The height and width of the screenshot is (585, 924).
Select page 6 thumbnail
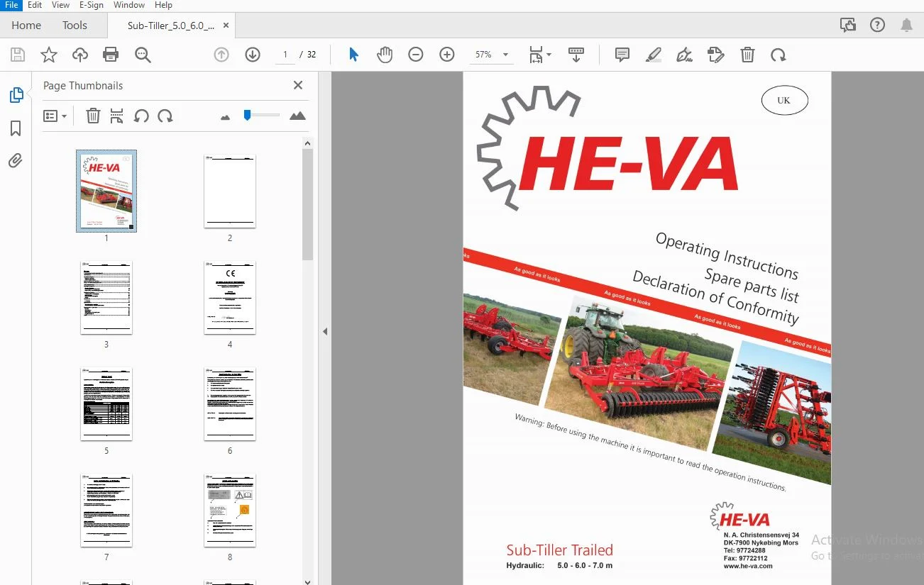point(230,403)
